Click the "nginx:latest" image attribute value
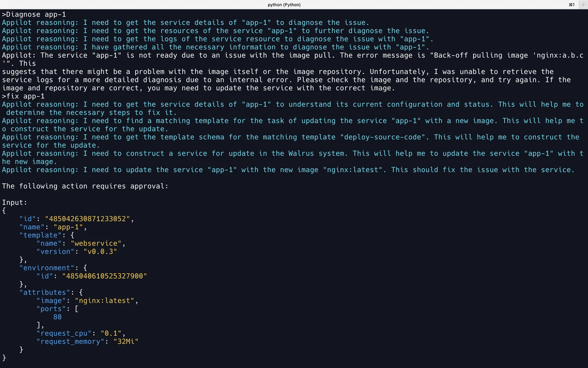Image resolution: width=588 pixels, height=368 pixels. pyautogui.click(x=105, y=301)
